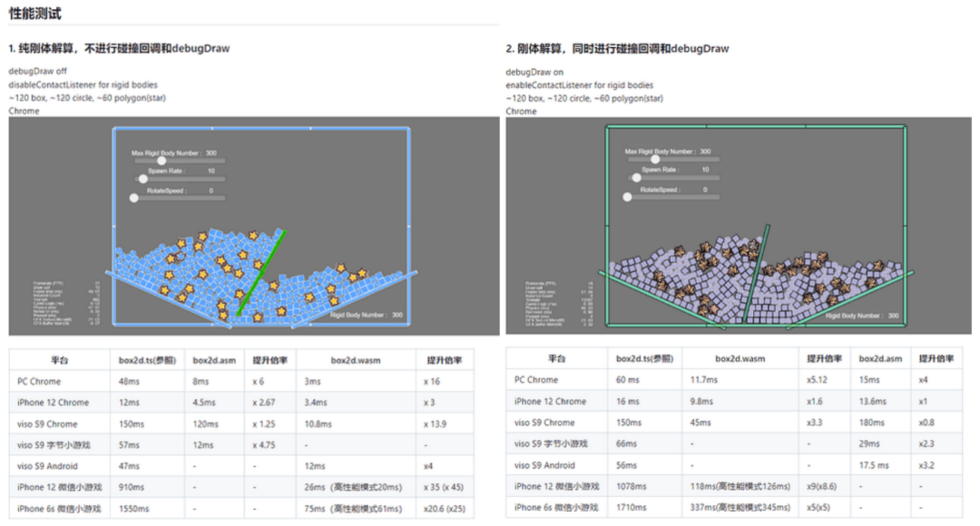Click the 'x9(x8.6)' cell
The image size is (980, 526).
tap(824, 486)
